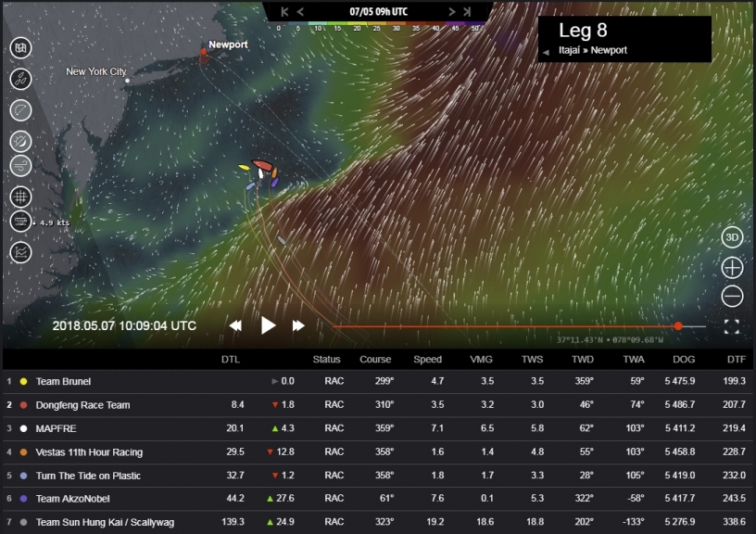Viewport: 756px width, 534px height.
Task: Click MAPFRE white color dot
Action: pos(23,428)
